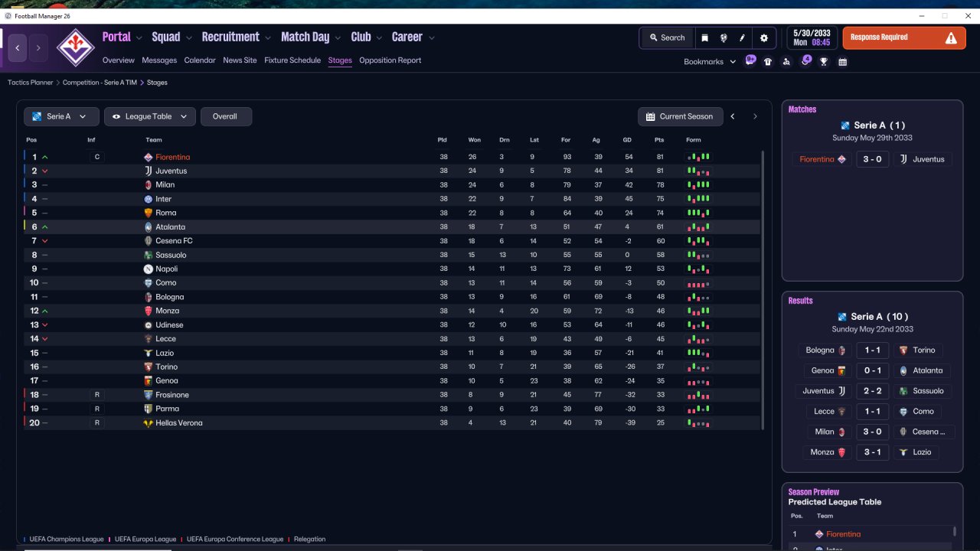Expand the Bookmarks dropdown

pos(710,62)
